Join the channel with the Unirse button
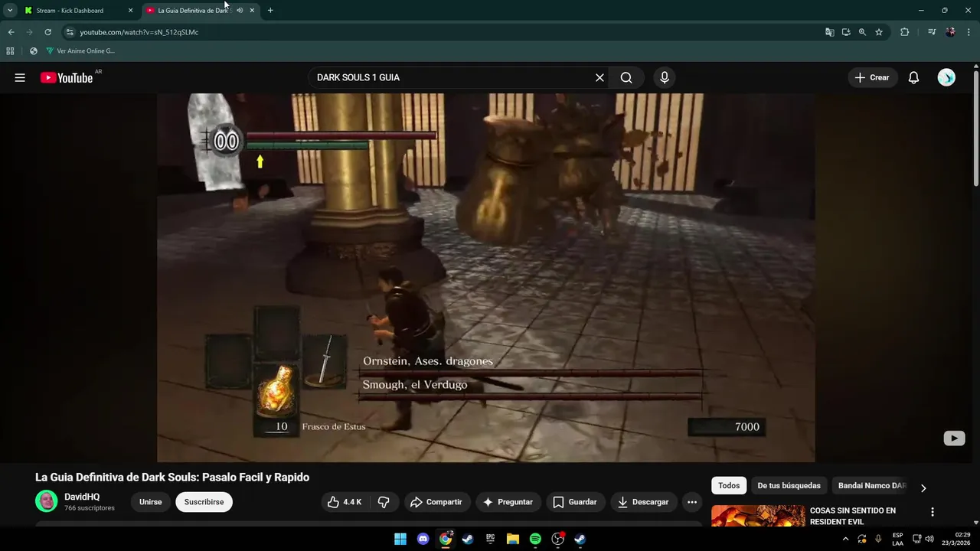 [151, 502]
